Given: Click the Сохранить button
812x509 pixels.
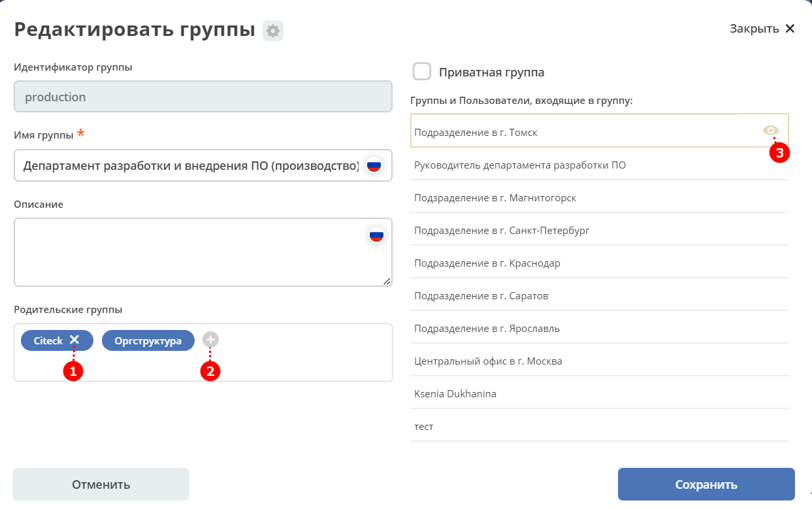Looking at the screenshot, I should (x=706, y=484).
